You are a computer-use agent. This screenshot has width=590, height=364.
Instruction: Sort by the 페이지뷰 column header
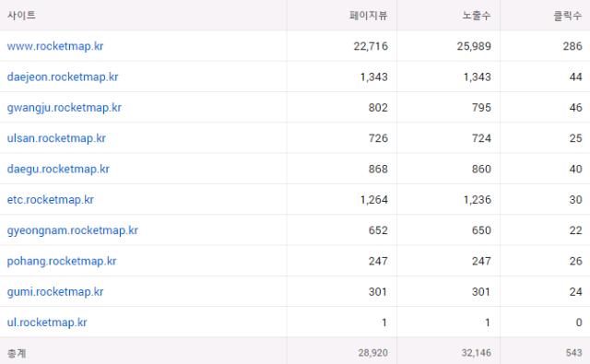369,16
